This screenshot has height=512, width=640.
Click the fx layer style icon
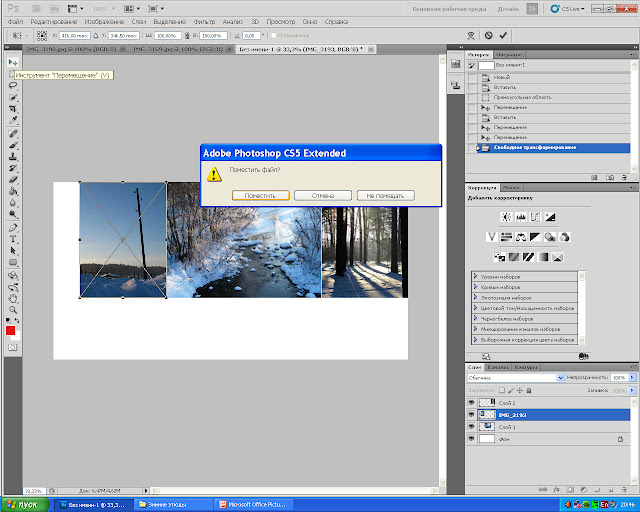pyautogui.click(x=556, y=489)
